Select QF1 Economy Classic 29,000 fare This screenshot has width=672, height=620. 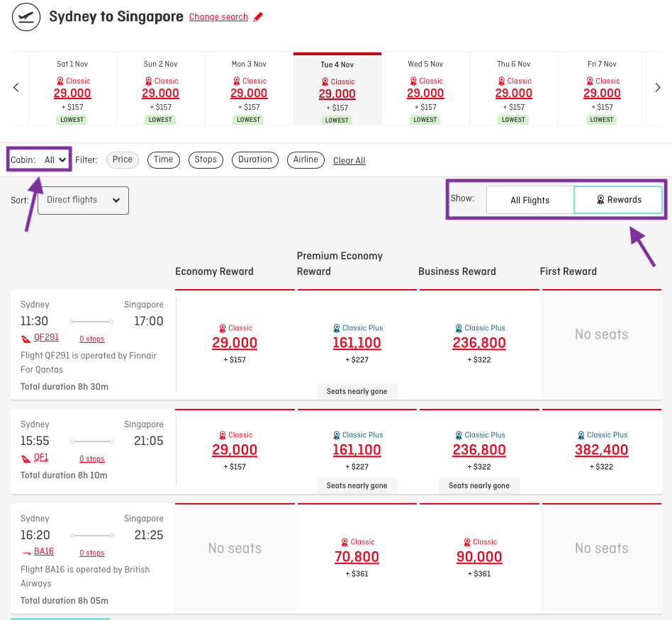tap(235, 451)
